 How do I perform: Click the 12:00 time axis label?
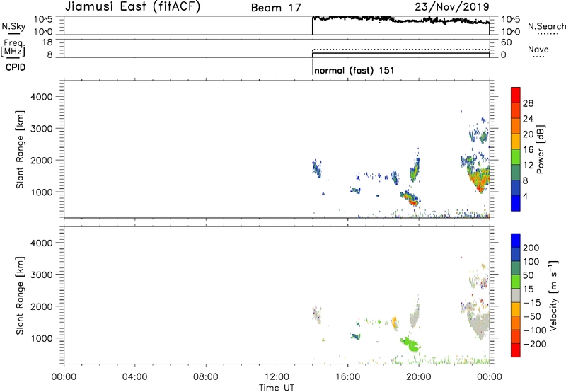pos(277,377)
